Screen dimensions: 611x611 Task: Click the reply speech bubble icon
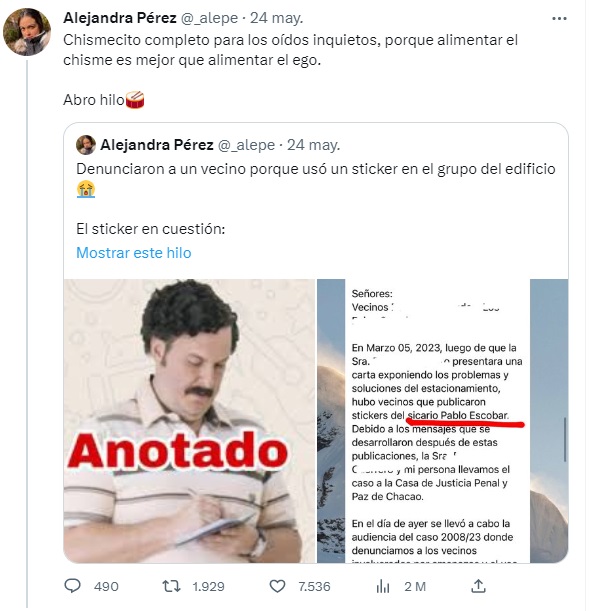(72, 586)
